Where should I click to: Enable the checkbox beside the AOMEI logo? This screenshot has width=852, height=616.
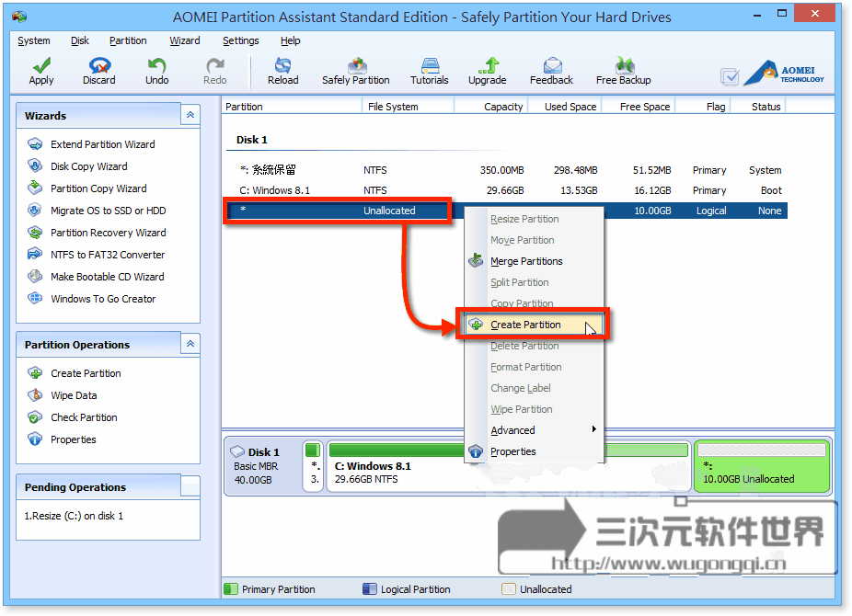point(730,77)
